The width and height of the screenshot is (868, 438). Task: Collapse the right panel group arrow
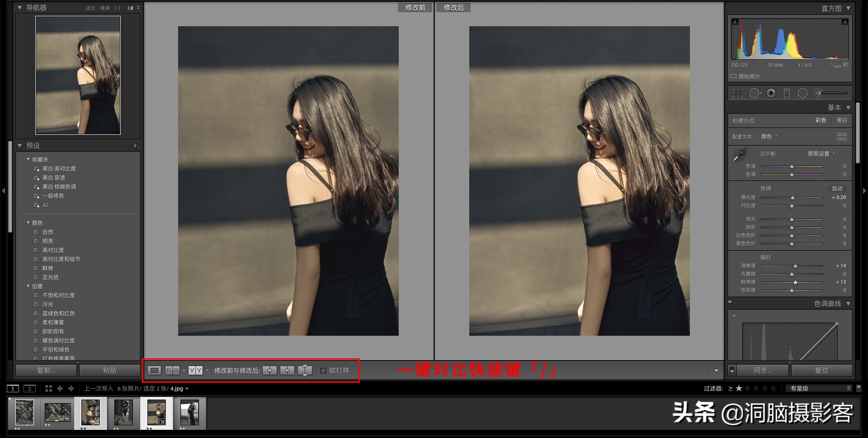(x=864, y=191)
